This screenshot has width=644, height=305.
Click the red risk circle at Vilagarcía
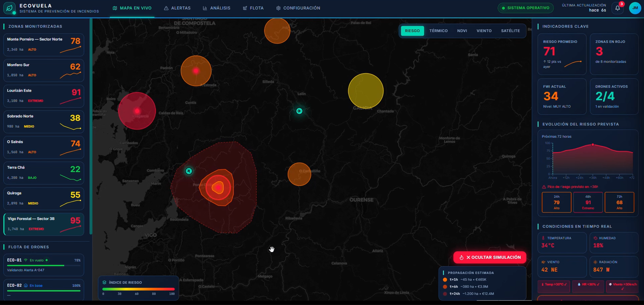pyautogui.click(x=137, y=111)
